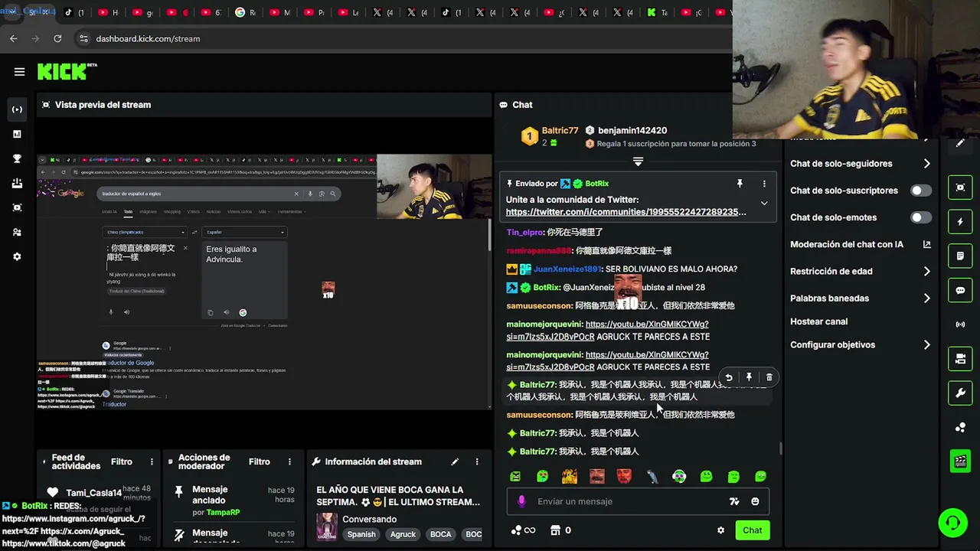Insert the first green emote in emote row

(x=515, y=476)
